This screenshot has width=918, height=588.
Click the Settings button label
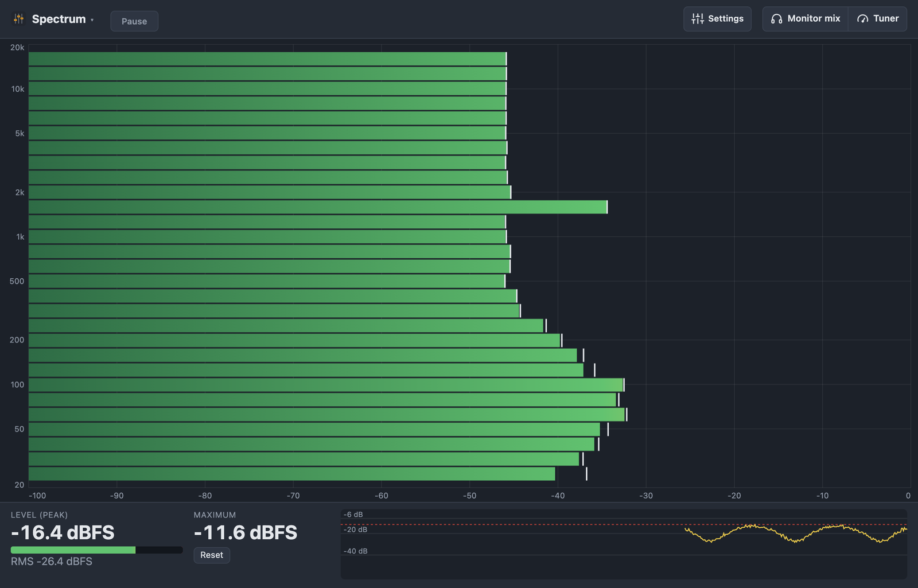tap(725, 18)
